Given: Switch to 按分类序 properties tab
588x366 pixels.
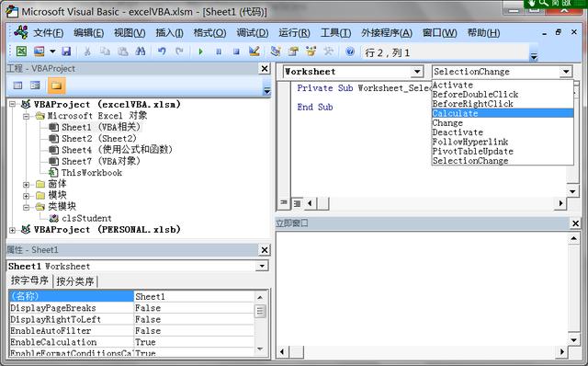Looking at the screenshot, I should [75, 281].
